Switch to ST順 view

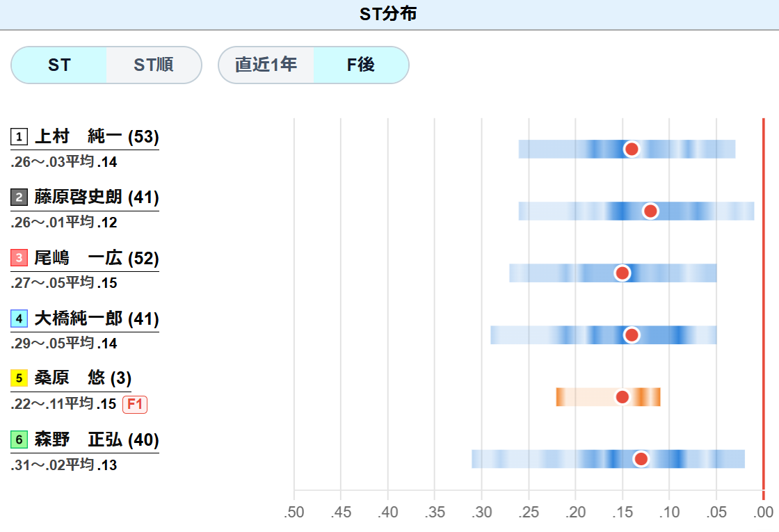click(154, 65)
